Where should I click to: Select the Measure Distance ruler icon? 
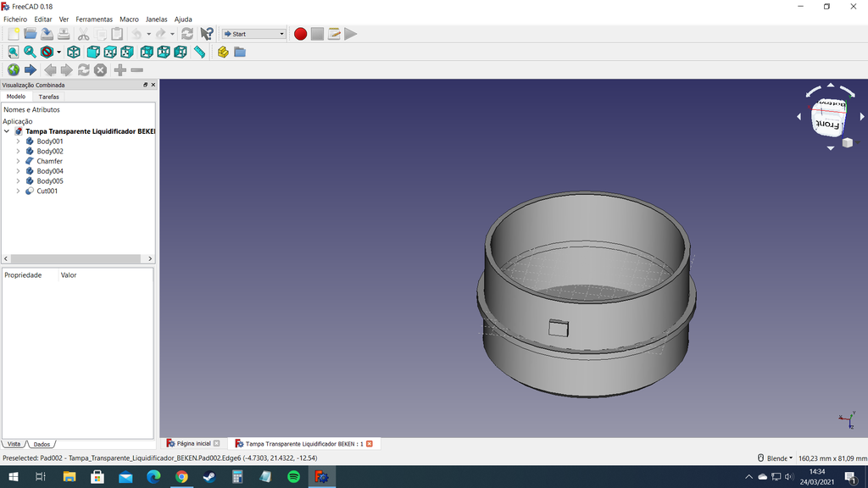[199, 52]
